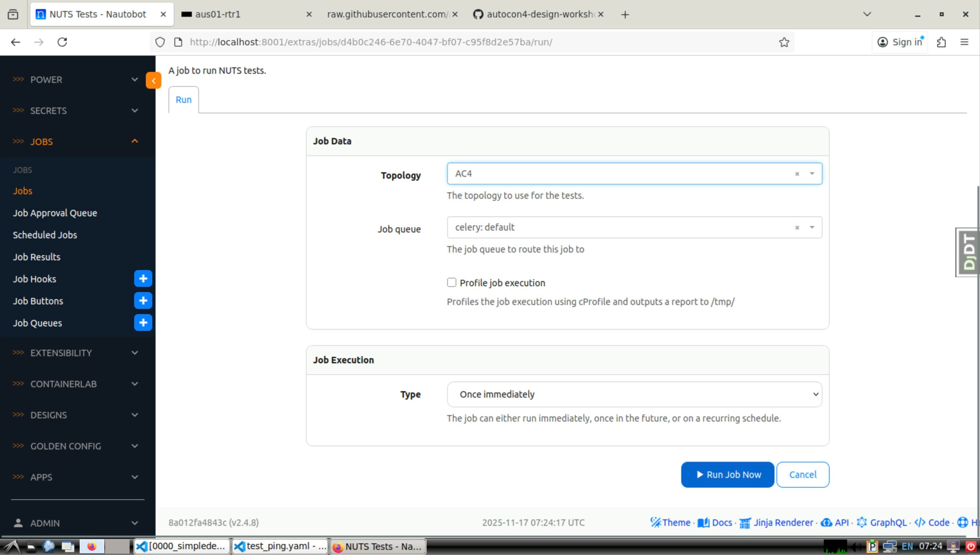This screenshot has height=555, width=980.
Task: Open the Topology dropdown
Action: click(812, 174)
